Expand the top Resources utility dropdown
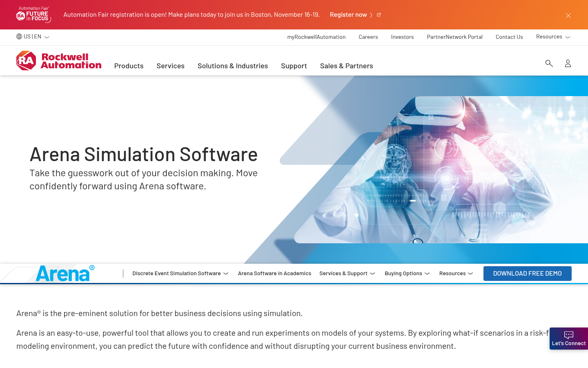The height and width of the screenshot is (368, 588). tap(553, 37)
